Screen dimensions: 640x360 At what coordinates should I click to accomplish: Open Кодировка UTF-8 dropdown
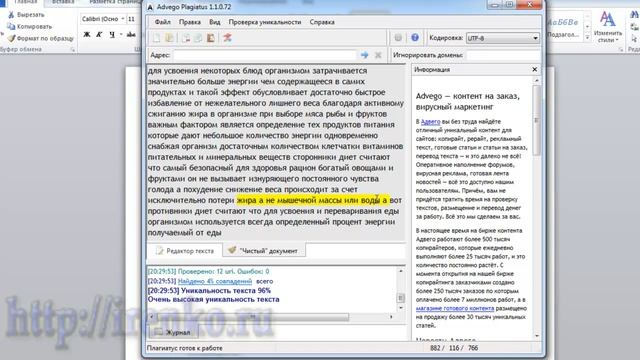pyautogui.click(x=503, y=38)
